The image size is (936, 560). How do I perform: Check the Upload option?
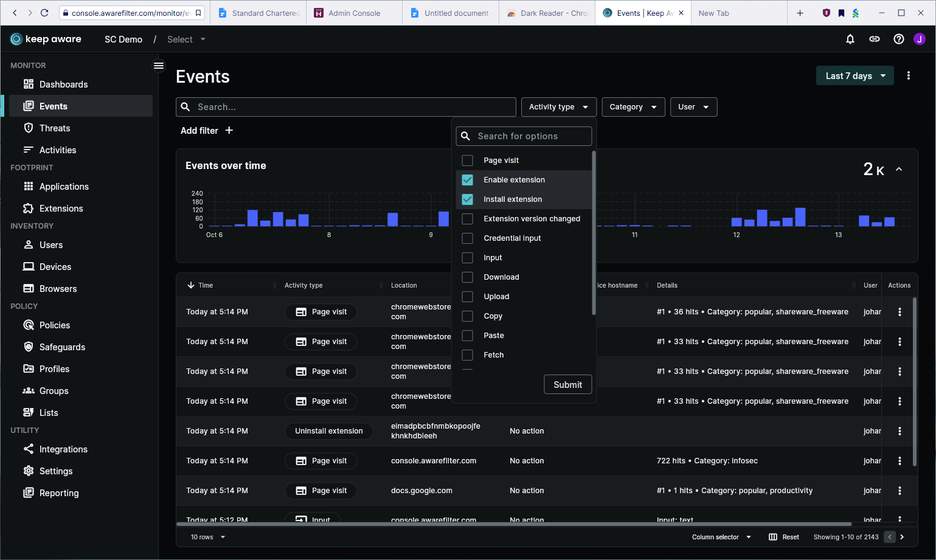point(468,297)
